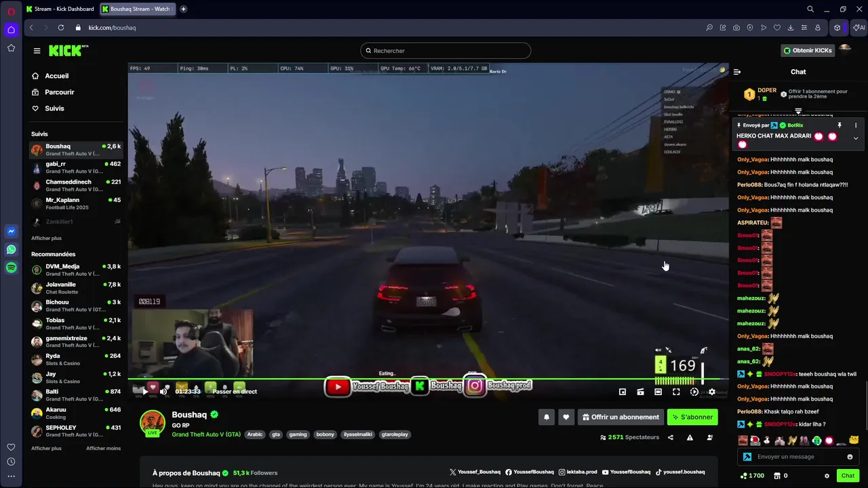Focus the Envoyer un message field

coord(798,457)
